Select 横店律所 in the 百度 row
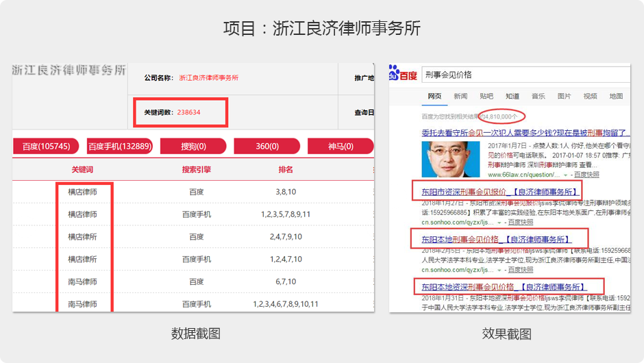Viewport: 644px width, 363px height. click(82, 236)
